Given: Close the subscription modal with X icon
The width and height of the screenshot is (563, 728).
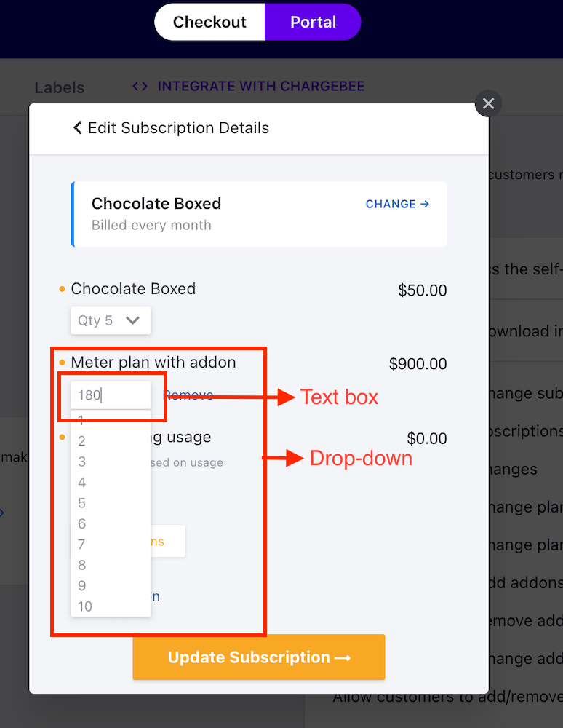Looking at the screenshot, I should (488, 103).
